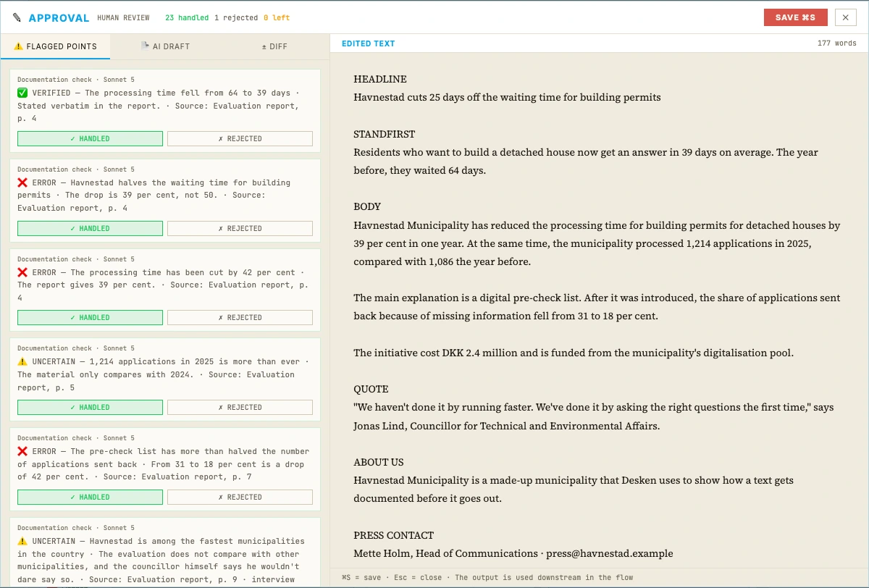Viewport: 869px width, 588px height.
Task: Click the red cross on the 'cut by 42 per cent' card
Action: click(x=22, y=272)
